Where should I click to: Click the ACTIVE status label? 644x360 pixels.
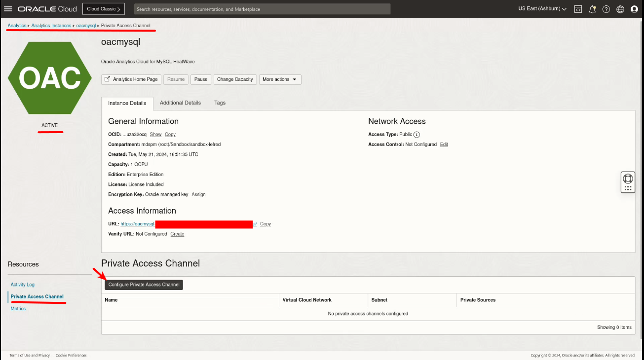tap(49, 125)
